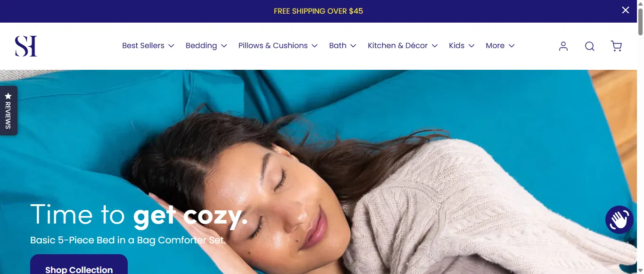Image resolution: width=644 pixels, height=274 pixels.
Task: Expand the Best Sellers chevron
Action: pyautogui.click(x=171, y=46)
